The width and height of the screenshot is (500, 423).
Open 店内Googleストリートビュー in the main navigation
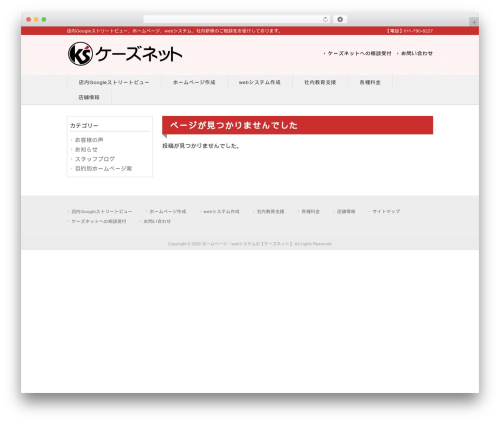point(114,82)
